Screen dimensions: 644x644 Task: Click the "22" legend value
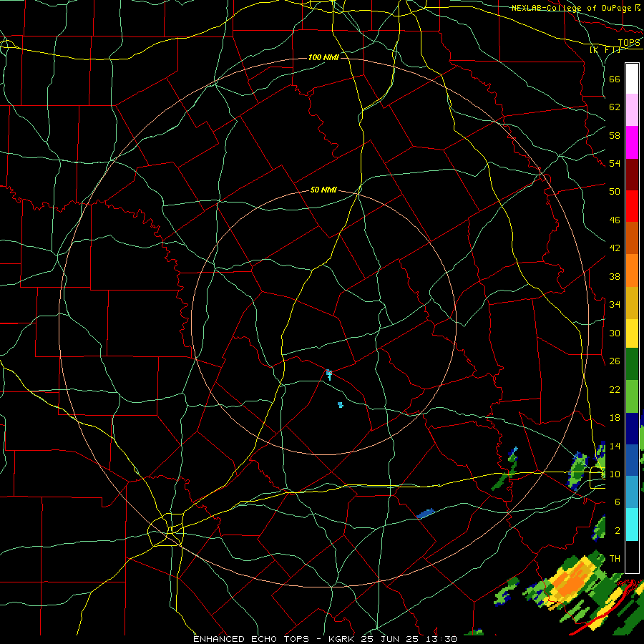pos(615,389)
